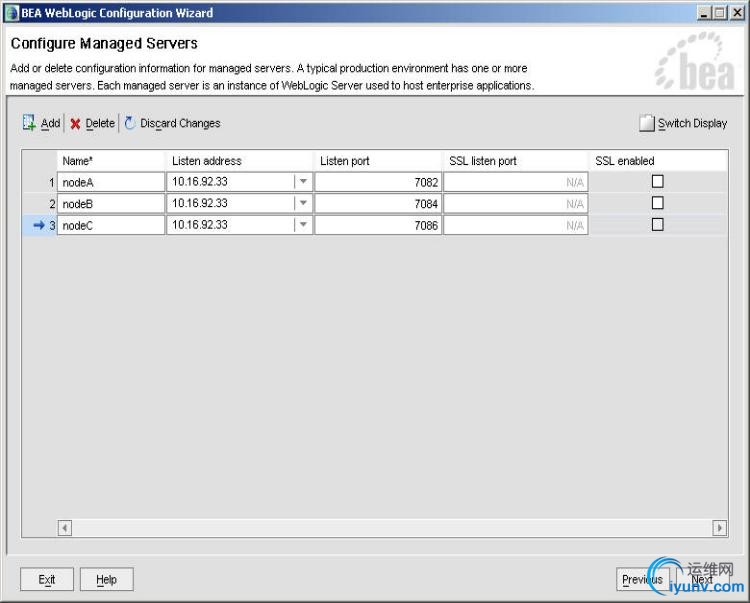Enable SSL for nodeB
The width and height of the screenshot is (750, 603).
click(658, 203)
